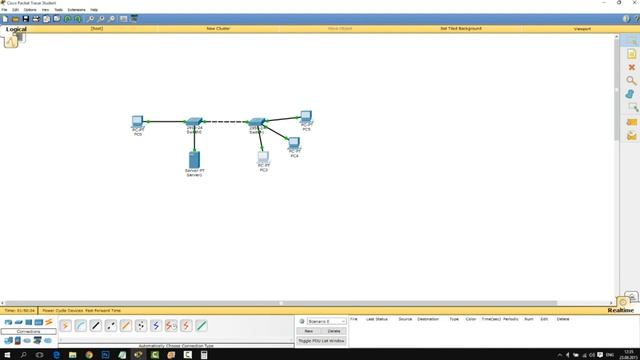Click the Redo toolbar icon
Image resolution: width=640 pixels, height=360 pixels.
pos(78,19)
